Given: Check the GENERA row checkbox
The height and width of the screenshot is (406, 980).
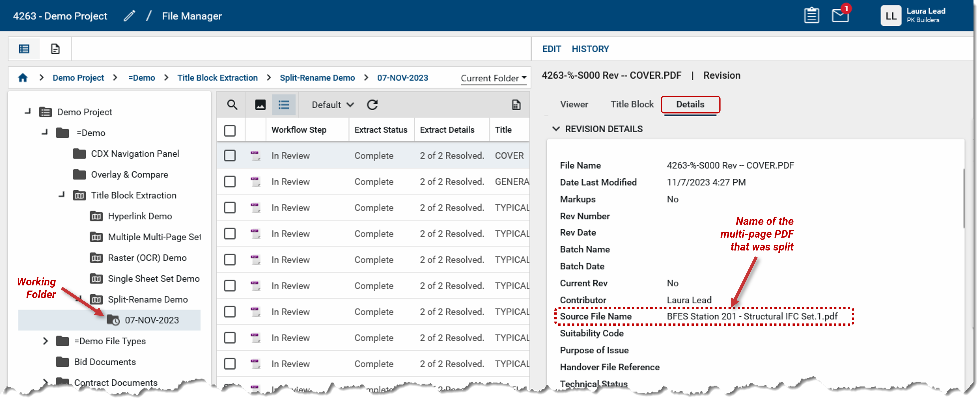Looking at the screenshot, I should (230, 182).
